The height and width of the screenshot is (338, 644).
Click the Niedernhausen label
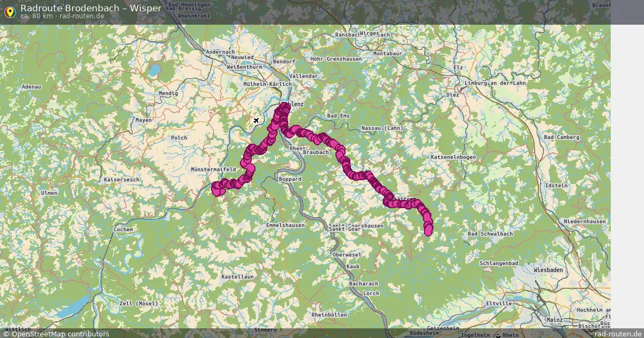pyautogui.click(x=584, y=222)
